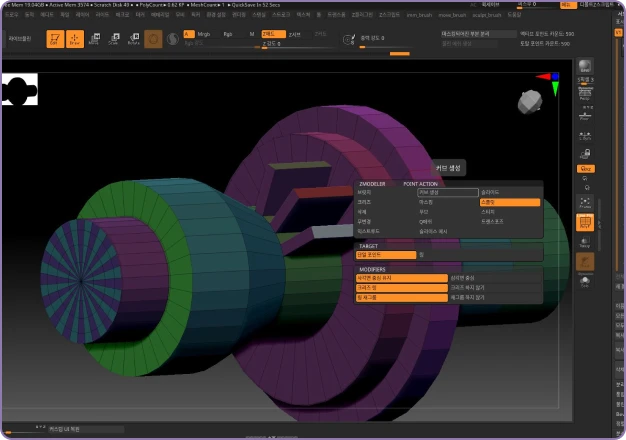Select the Move gizmo tool

tap(94, 39)
